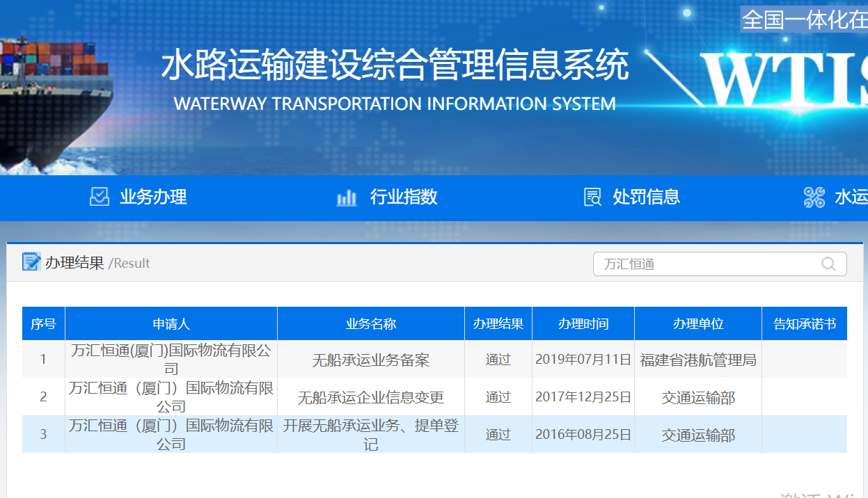
Task: Click the 福建省港航管理局 cell
Action: pyautogui.click(x=698, y=360)
